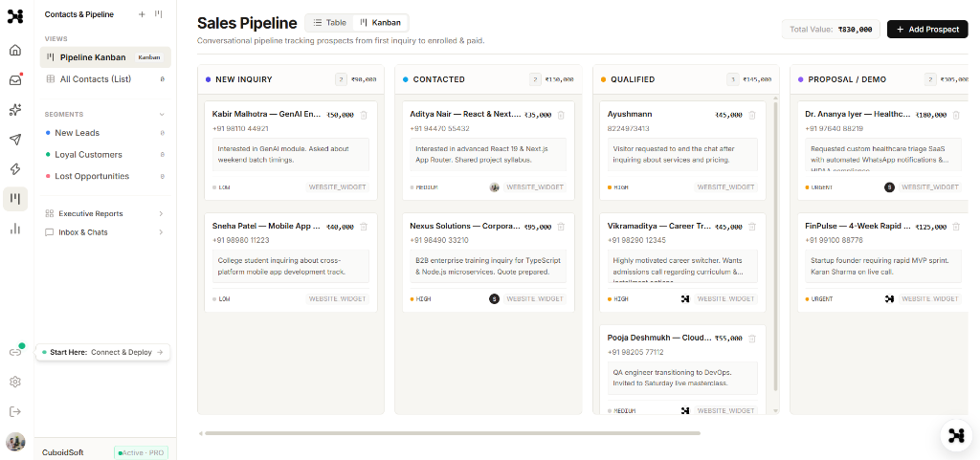Open the Kabir Malhotra prospect card title

(x=266, y=114)
